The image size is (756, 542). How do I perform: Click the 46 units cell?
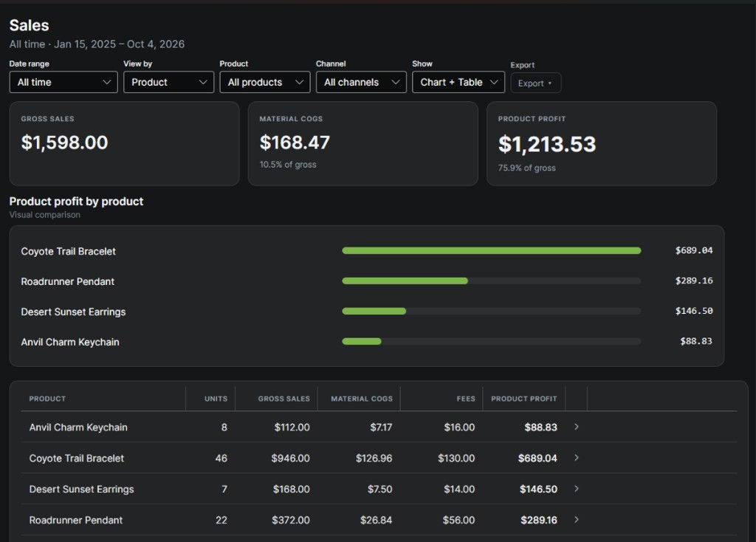pos(221,458)
